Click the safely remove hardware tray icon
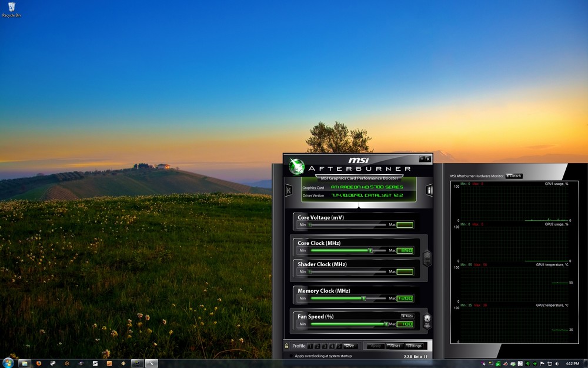This screenshot has height=368, width=588. point(513,363)
